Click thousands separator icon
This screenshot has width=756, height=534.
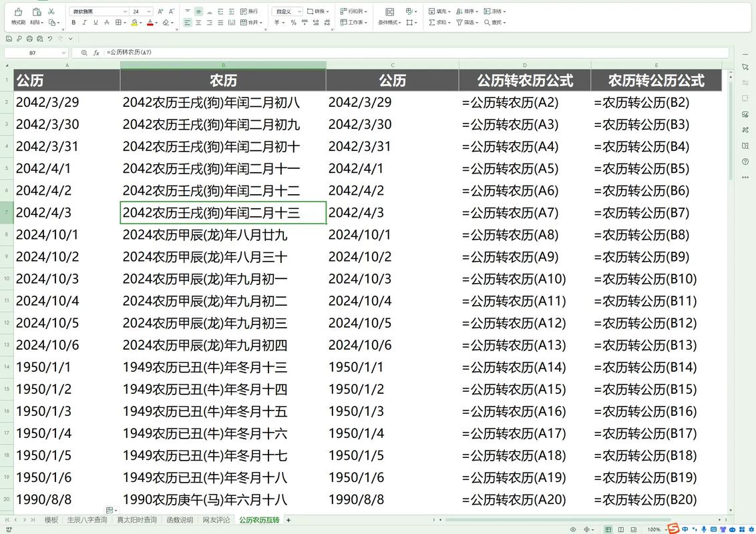click(x=305, y=22)
